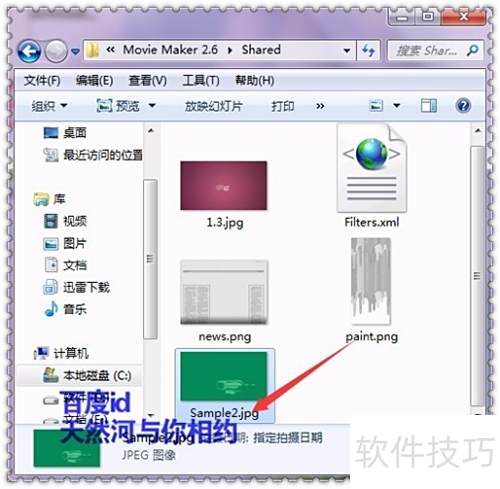Select the news.png thumbnail
The image size is (500, 489).
[224, 292]
